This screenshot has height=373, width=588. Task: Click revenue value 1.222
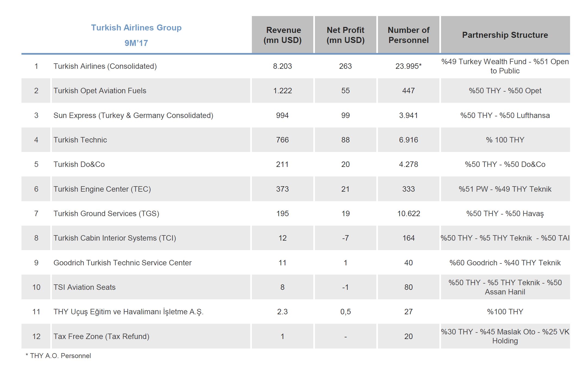[283, 91]
